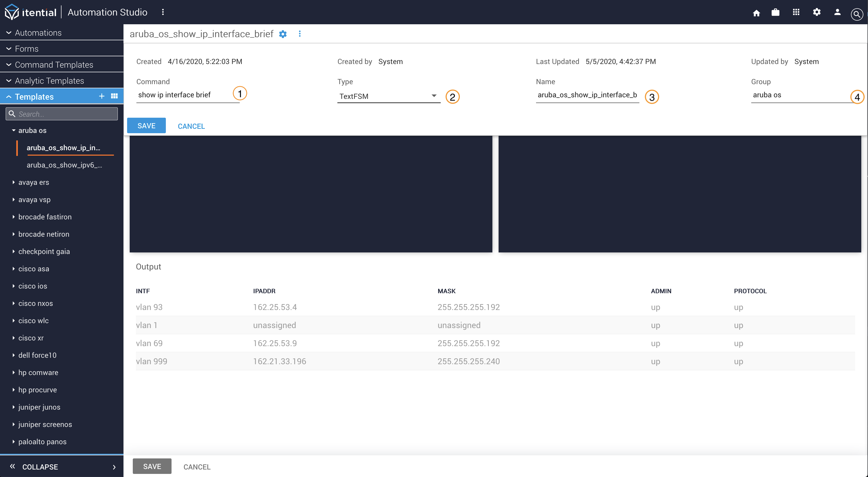Edit the Command field
868x477 pixels.
click(188, 95)
